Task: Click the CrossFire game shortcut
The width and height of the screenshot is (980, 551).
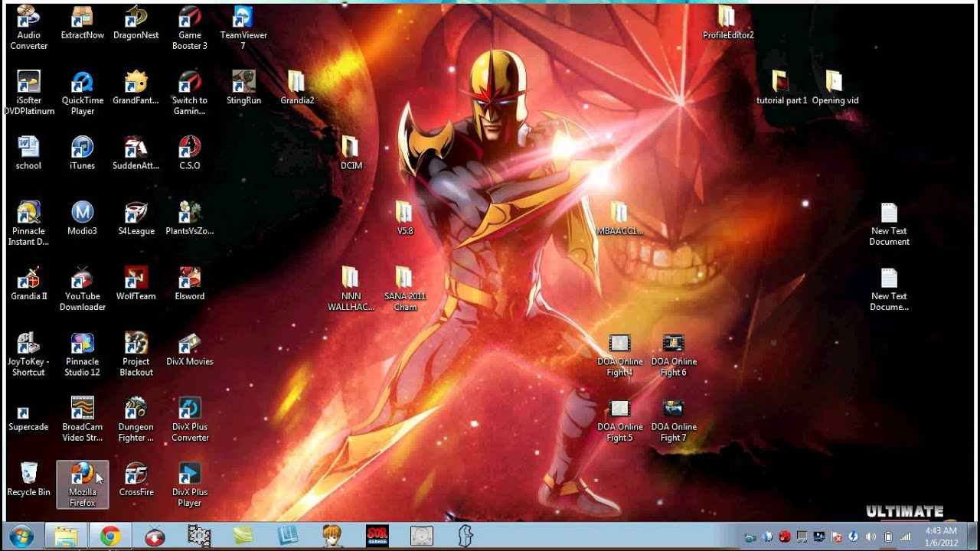Action: pyautogui.click(x=136, y=479)
